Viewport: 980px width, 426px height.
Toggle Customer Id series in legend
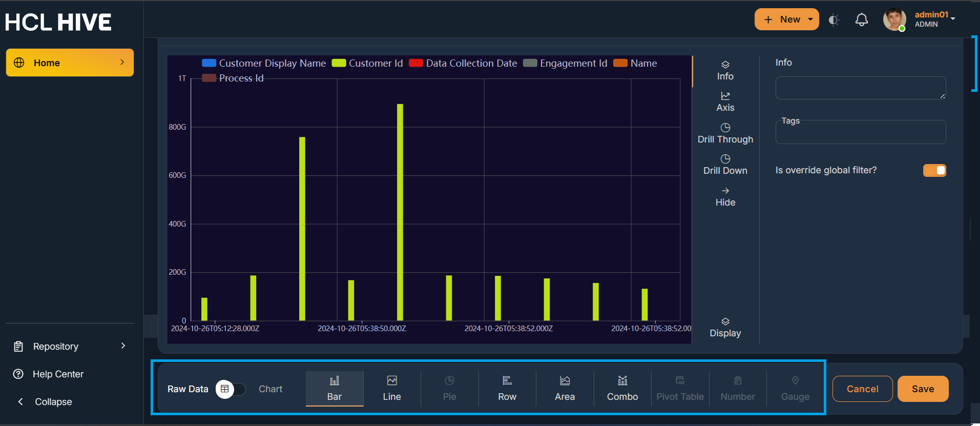pos(367,63)
